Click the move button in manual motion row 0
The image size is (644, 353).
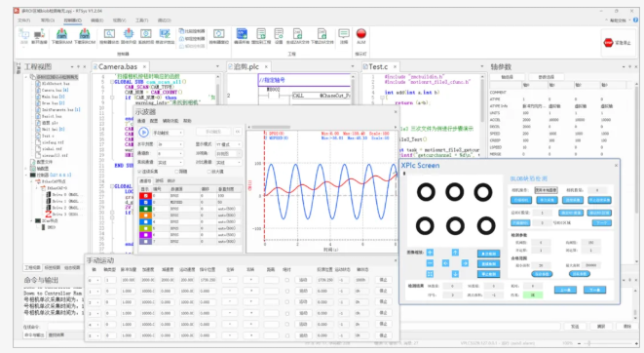(303, 280)
